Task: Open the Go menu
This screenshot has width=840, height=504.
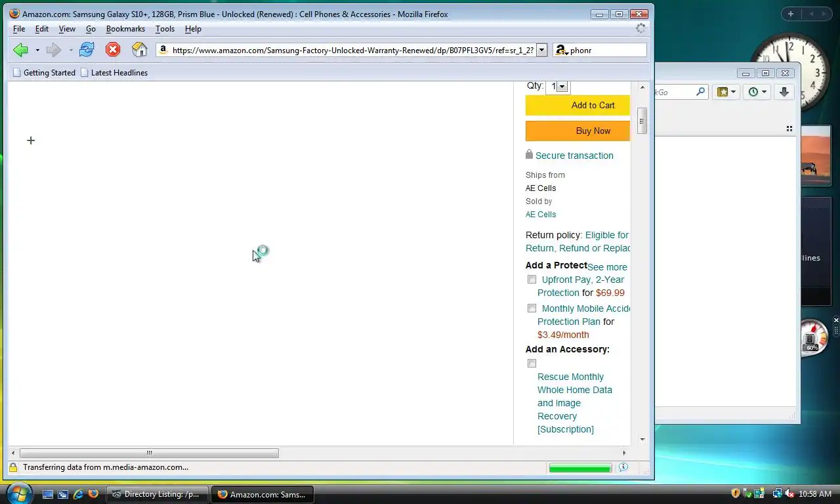Action: pyautogui.click(x=91, y=29)
